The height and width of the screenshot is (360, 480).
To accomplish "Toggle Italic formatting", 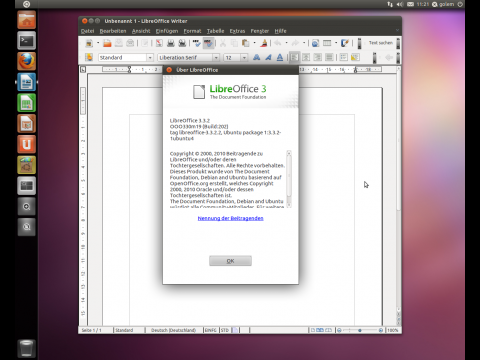I will pos(268,57).
